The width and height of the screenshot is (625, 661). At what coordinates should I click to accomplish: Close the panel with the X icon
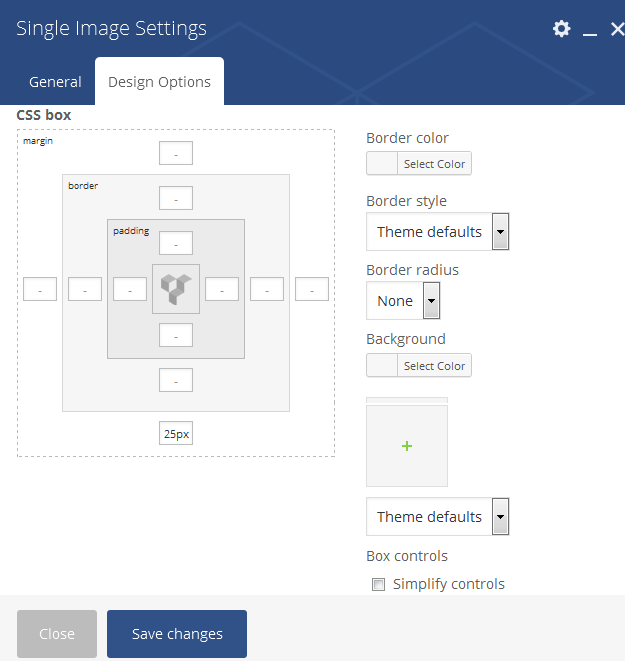(x=617, y=29)
